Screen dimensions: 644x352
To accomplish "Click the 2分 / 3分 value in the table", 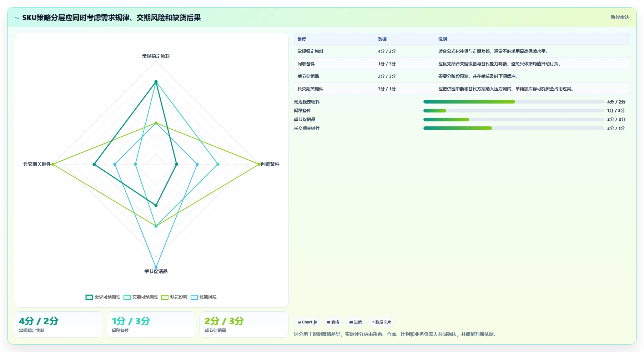I will (x=387, y=76).
